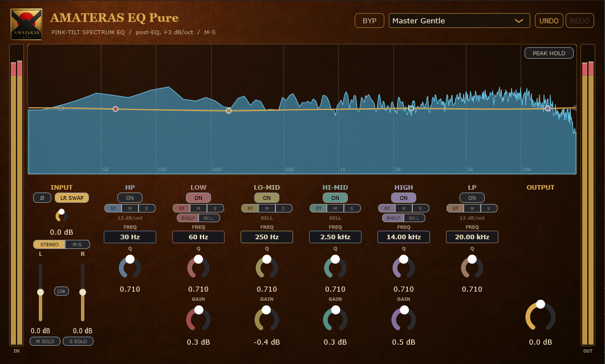Click the HI-MID 2.50 kHz frequency field
Screen dimensions: 605x364
335,237
